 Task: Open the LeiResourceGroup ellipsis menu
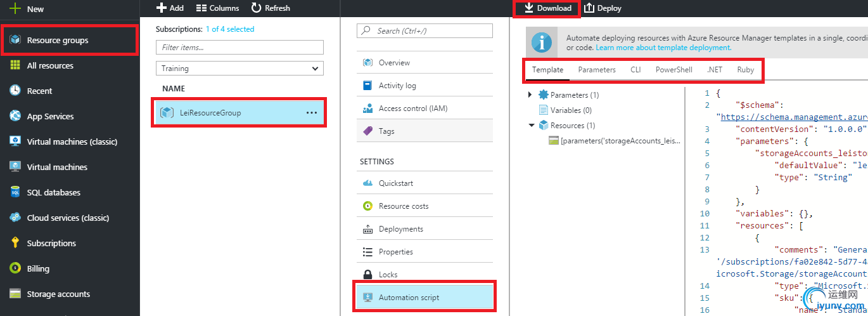(312, 112)
